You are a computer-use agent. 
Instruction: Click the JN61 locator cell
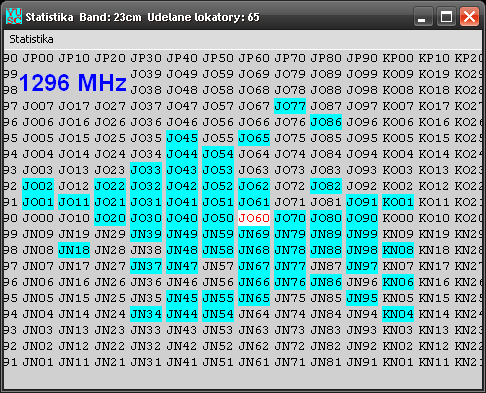pos(254,362)
